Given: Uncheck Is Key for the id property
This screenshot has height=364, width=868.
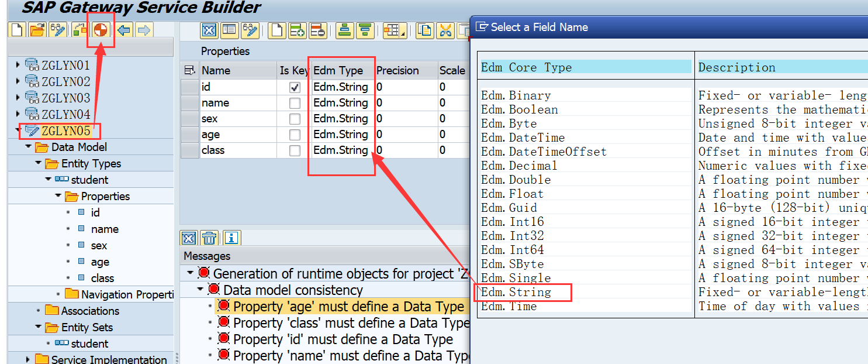Looking at the screenshot, I should pos(295,87).
